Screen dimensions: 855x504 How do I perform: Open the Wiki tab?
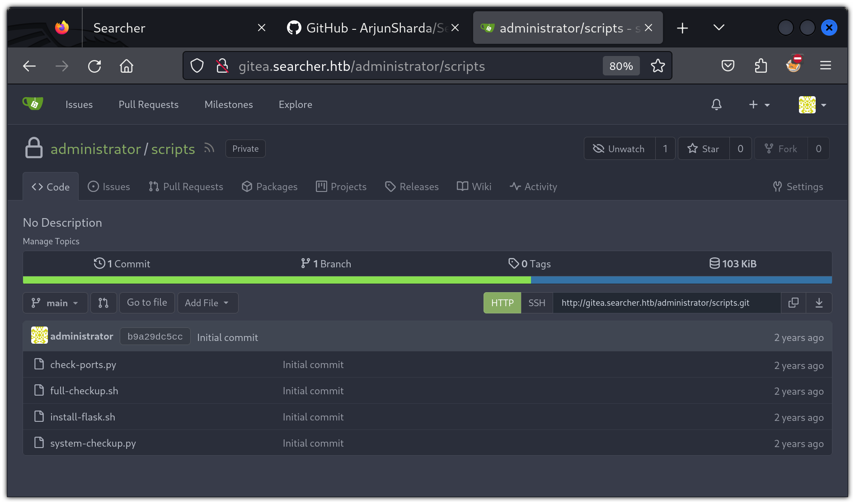(x=474, y=187)
